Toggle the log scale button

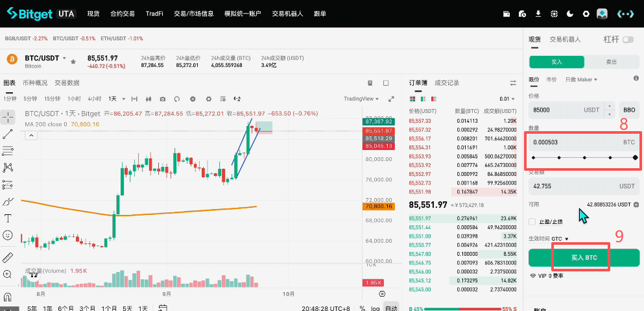[376, 308]
